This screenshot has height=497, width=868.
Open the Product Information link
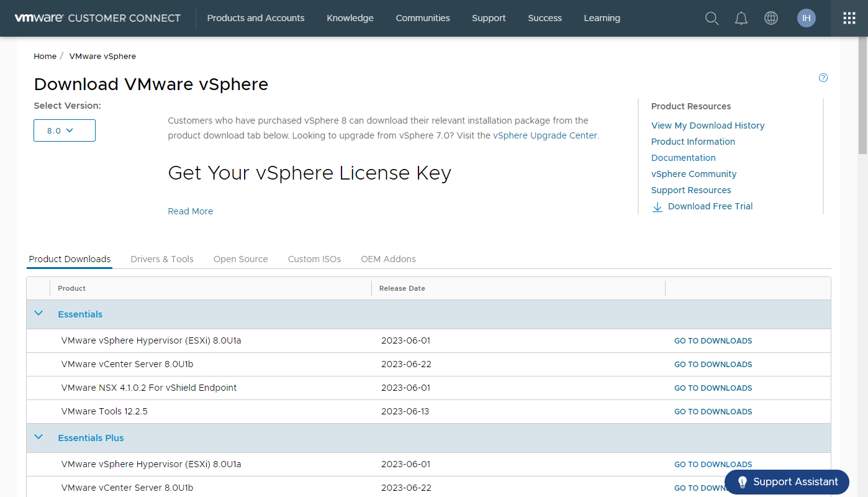(693, 142)
